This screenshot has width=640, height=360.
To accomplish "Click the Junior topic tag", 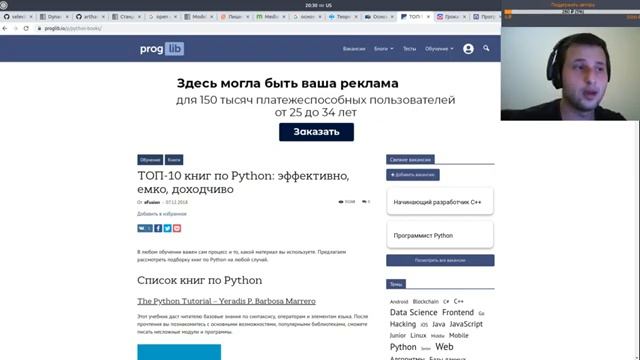I will [398, 336].
